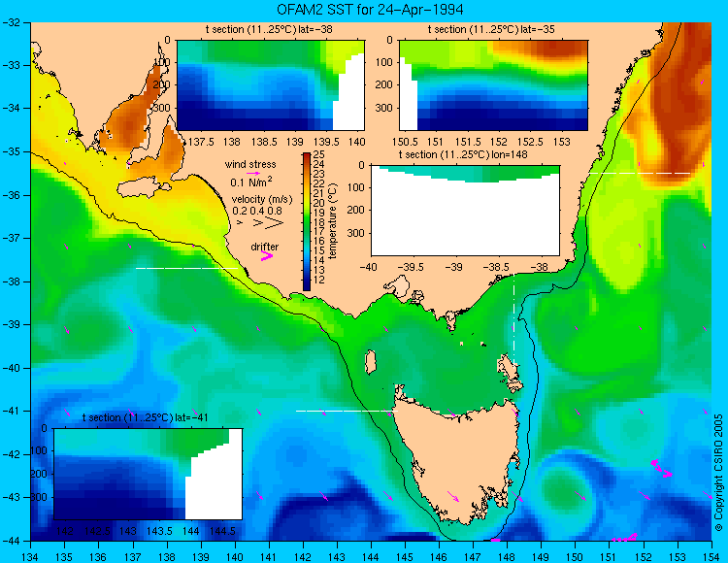Image resolution: width=728 pixels, height=563 pixels.
Task: Select the 't section lon=148' inset title
Action: (x=463, y=154)
